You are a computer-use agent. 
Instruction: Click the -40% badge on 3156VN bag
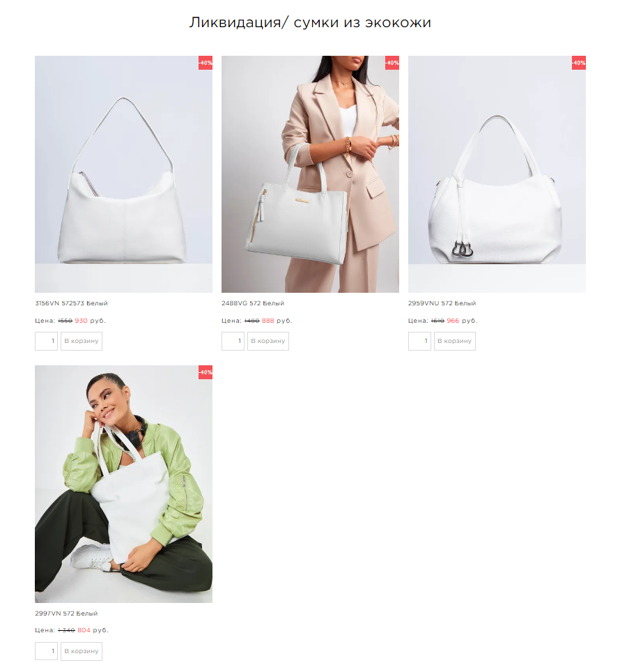206,63
